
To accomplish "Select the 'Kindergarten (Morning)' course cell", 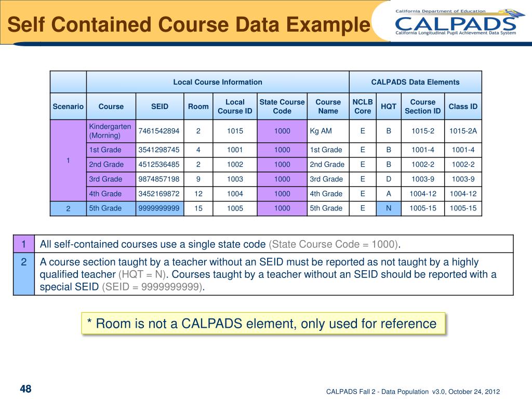I will 111,131.
